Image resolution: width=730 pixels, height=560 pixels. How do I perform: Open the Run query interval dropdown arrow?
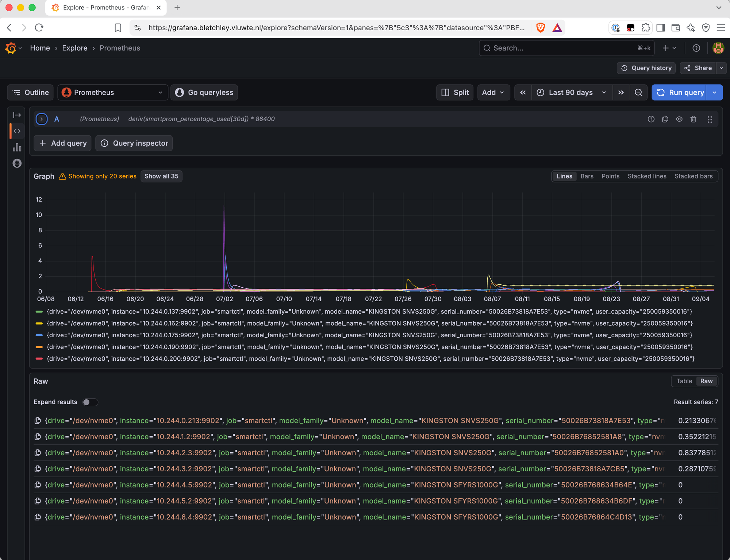click(x=715, y=92)
